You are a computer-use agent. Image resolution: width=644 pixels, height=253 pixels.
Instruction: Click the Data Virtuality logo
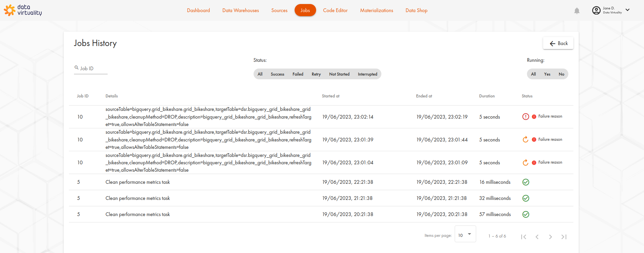[x=23, y=10]
